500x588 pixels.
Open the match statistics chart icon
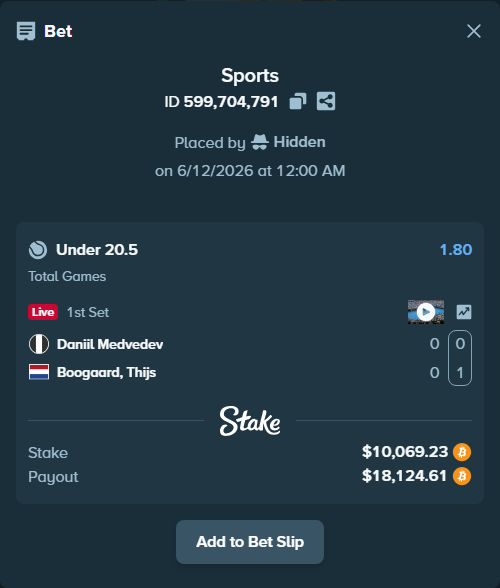coord(464,312)
